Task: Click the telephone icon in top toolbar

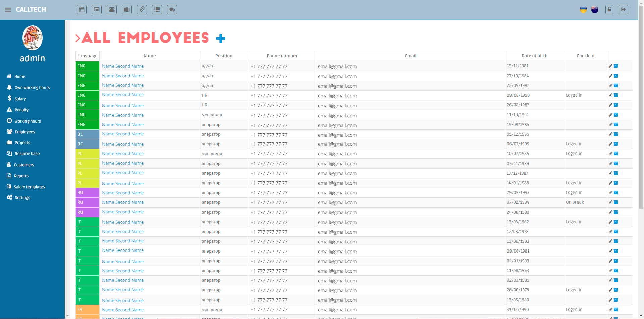Action: coord(112,10)
